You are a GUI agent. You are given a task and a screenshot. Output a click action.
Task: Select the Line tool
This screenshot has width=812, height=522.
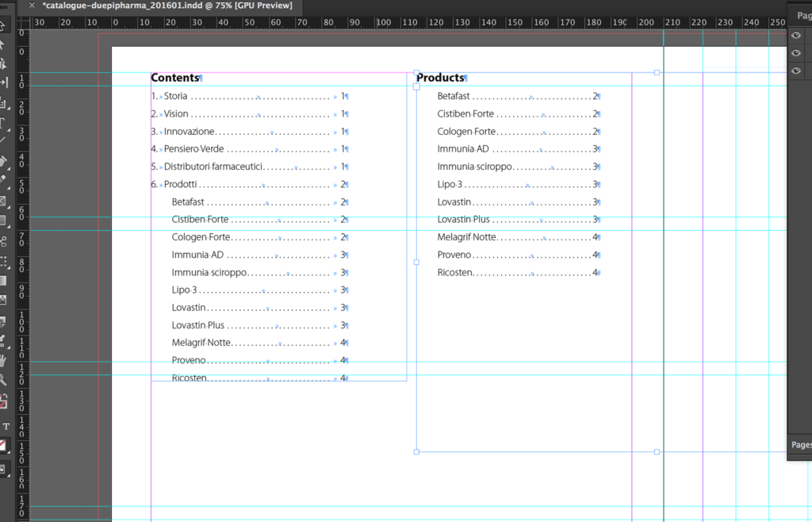click(2, 140)
